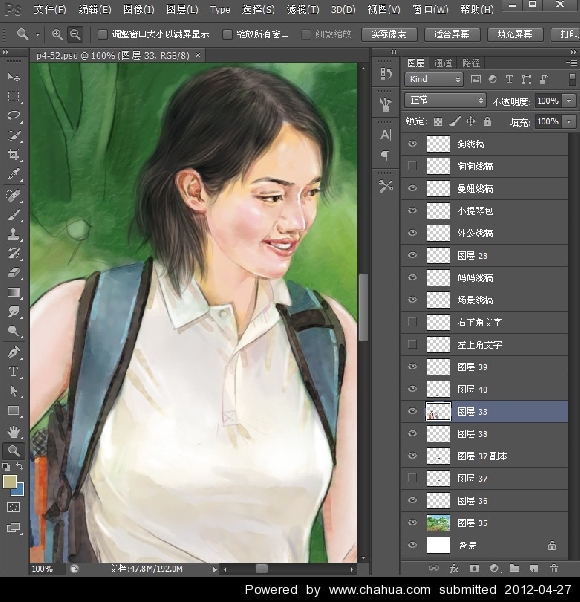
Task: Show the 右下角文字 layer
Action: (x=412, y=322)
